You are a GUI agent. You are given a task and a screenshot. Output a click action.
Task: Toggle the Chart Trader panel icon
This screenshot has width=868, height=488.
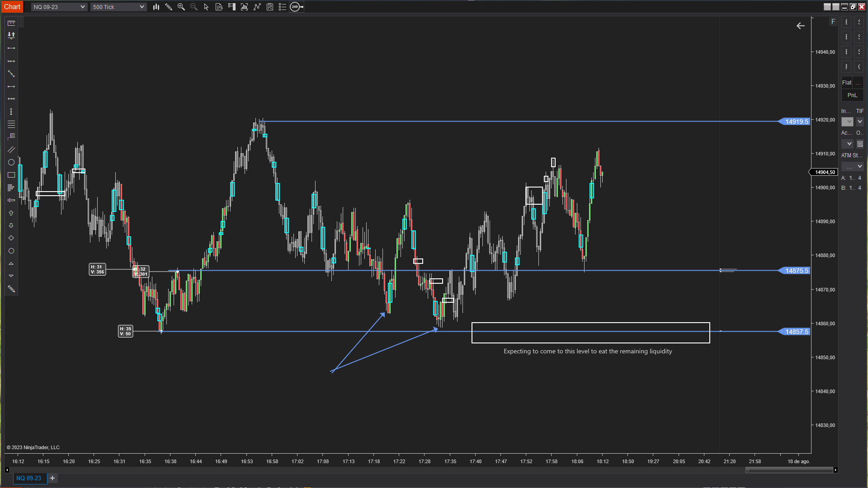pyautogui.click(x=232, y=7)
